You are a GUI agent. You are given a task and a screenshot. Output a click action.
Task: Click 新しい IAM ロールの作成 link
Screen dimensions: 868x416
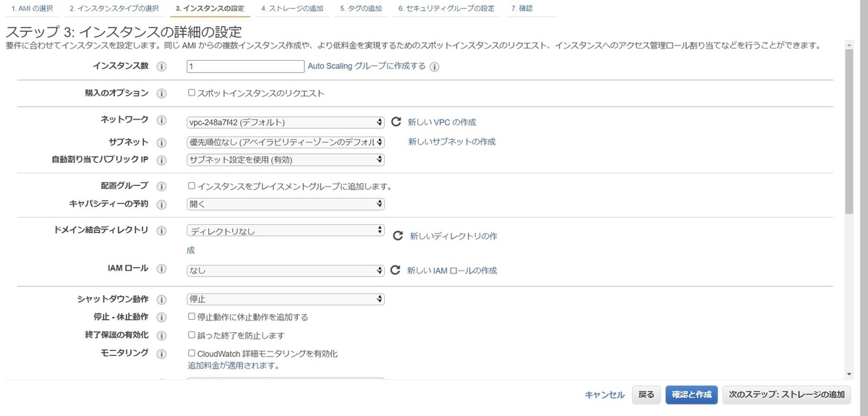[x=452, y=271]
